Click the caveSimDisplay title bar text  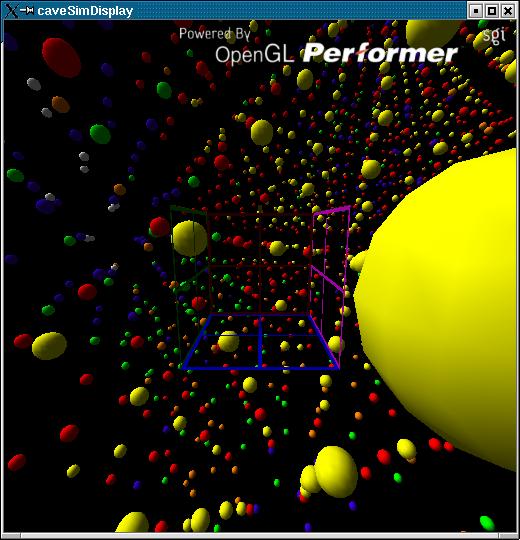pyautogui.click(x=85, y=11)
